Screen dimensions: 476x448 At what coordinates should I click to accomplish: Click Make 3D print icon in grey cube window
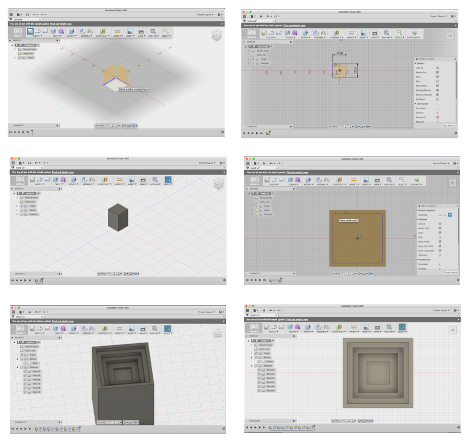143,179
